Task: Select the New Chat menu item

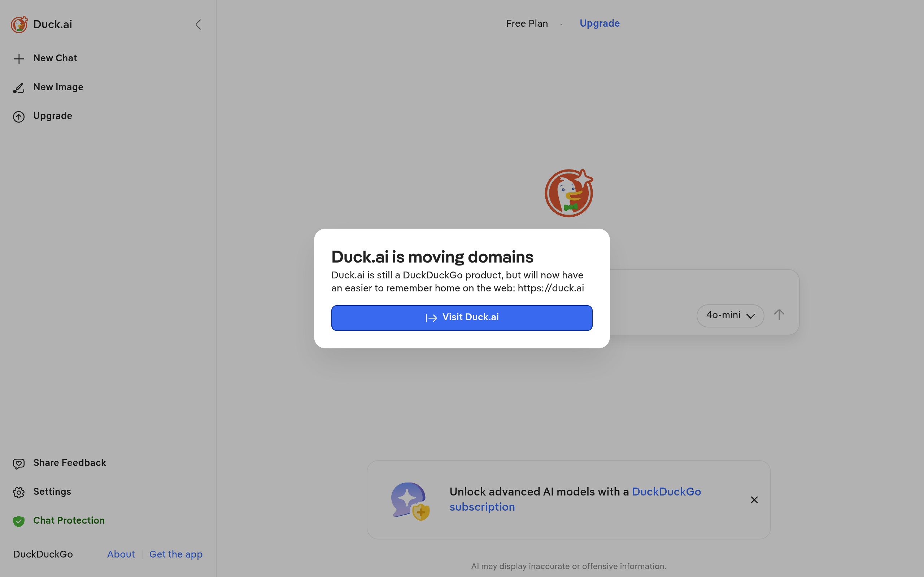Action: pyautogui.click(x=55, y=58)
